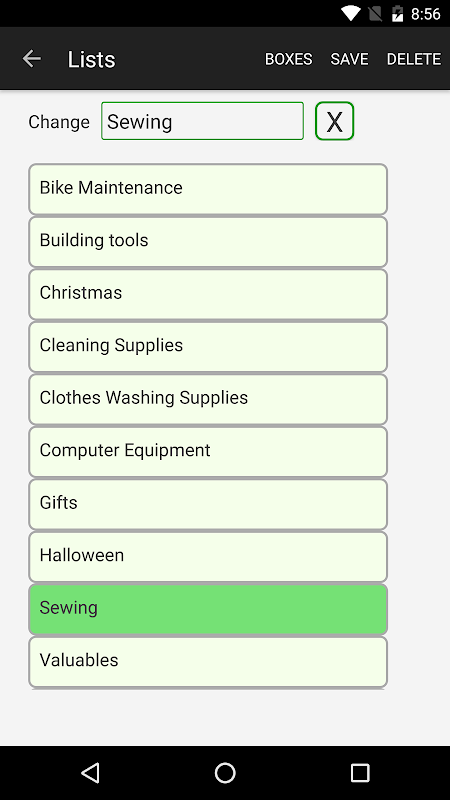Tap the Wi-Fi status icon

pos(351,14)
